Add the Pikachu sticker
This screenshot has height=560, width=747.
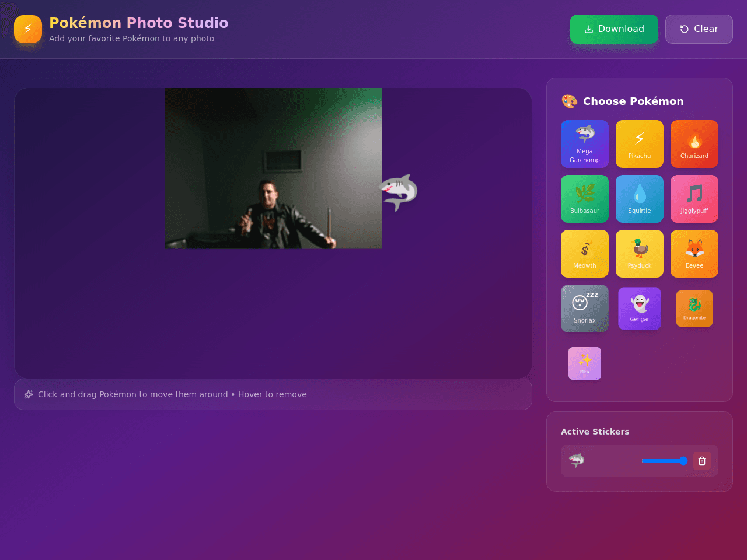[x=640, y=144]
